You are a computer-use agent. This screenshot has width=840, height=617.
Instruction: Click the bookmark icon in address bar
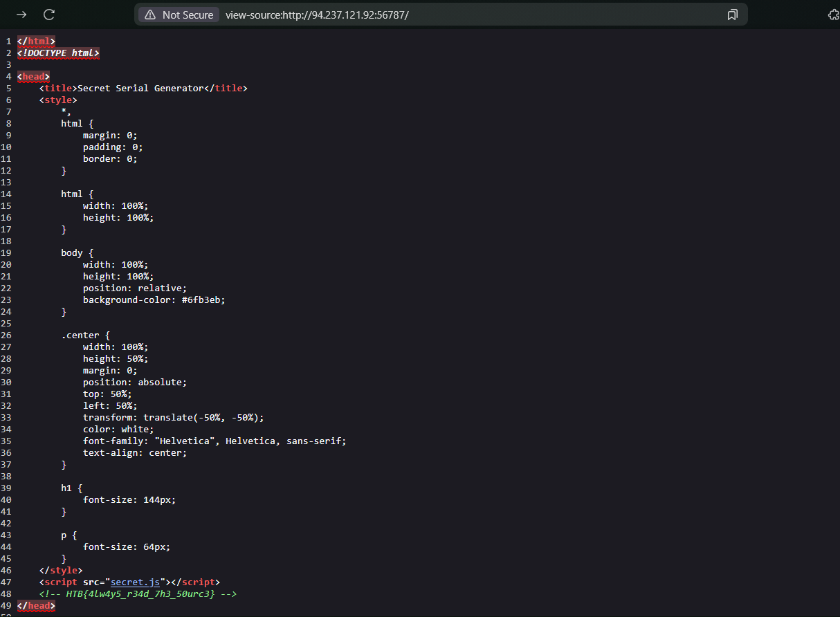[732, 15]
